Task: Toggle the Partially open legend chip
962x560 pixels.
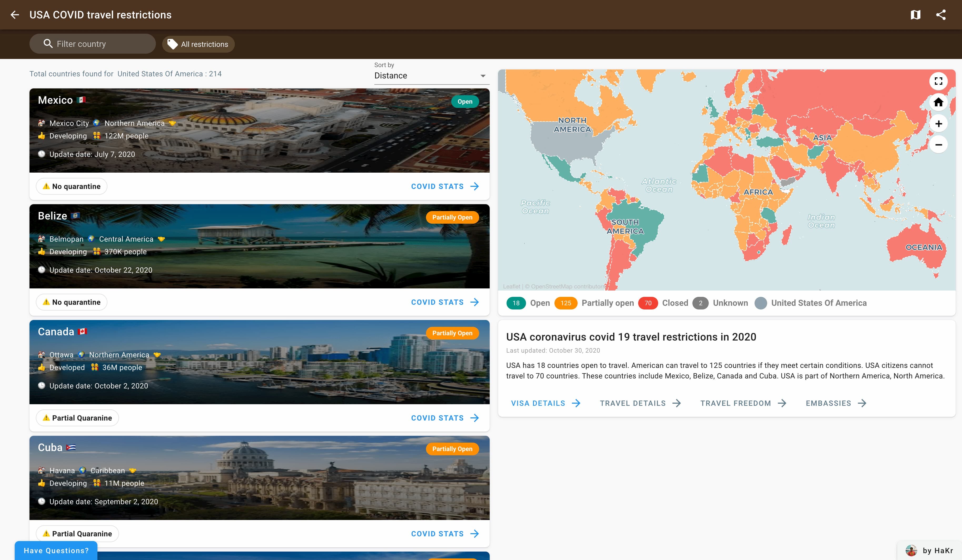Action: tap(565, 303)
